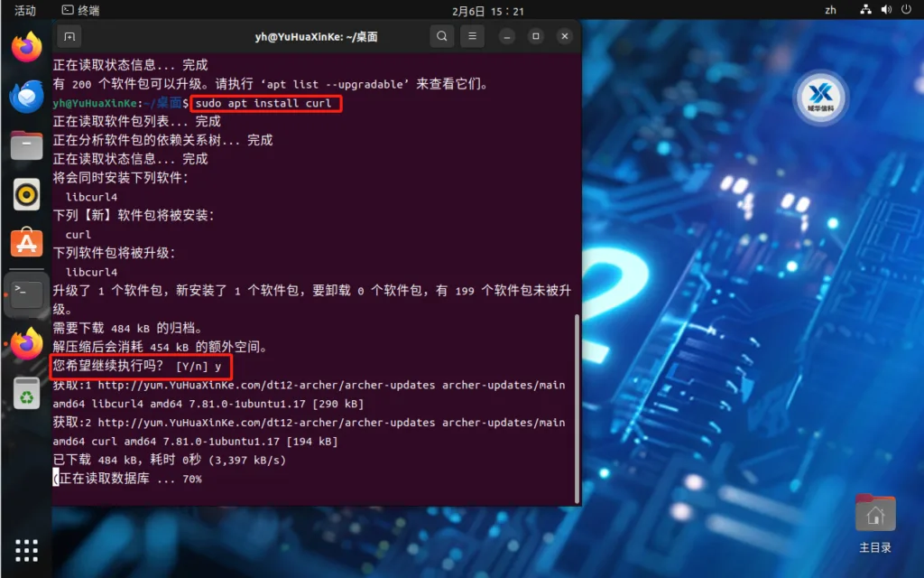Open the Ubuntu Software store
Screen dimensions: 924x578
pos(26,242)
